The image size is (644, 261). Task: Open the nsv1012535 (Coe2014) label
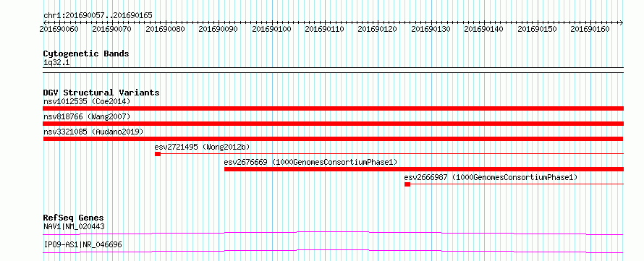[87, 101]
